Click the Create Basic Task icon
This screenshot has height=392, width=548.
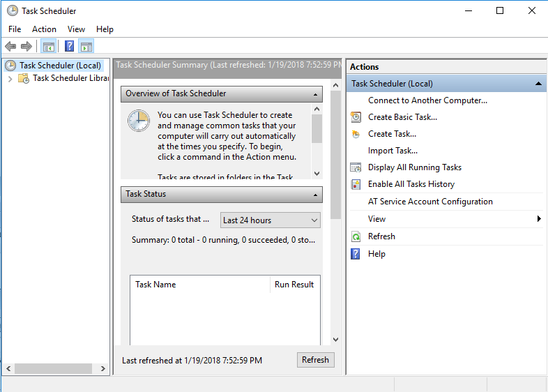click(x=356, y=117)
